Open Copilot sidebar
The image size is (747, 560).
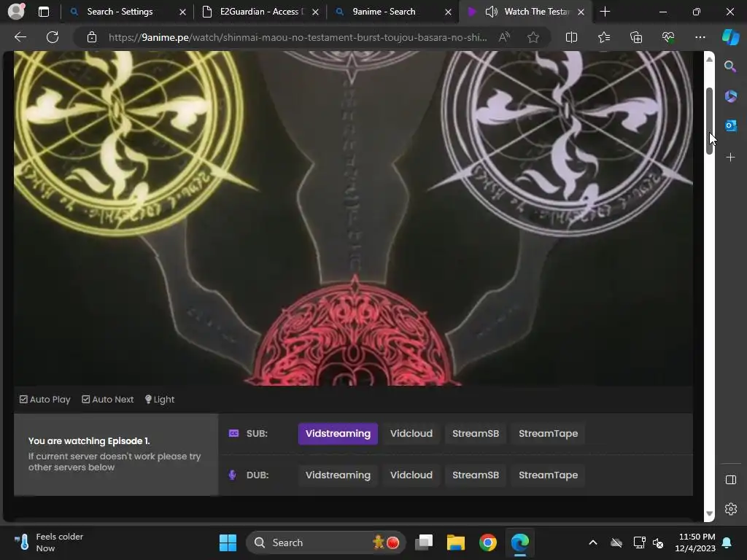731,37
